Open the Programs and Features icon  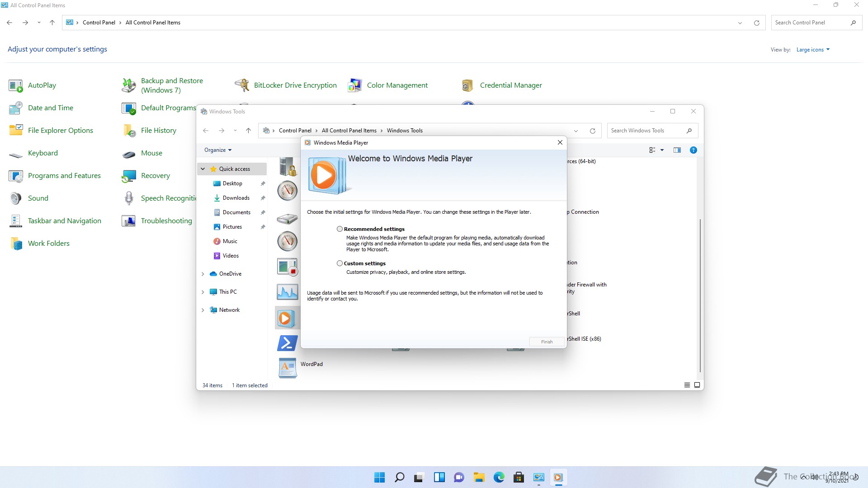coord(16,176)
